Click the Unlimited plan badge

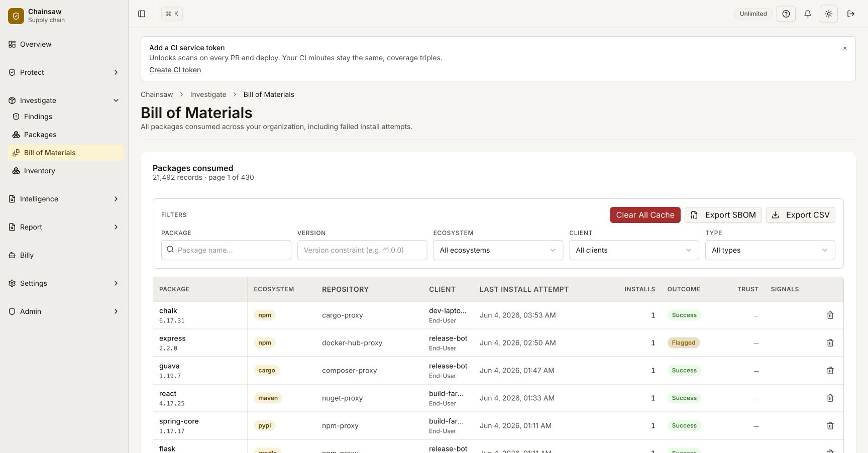[x=753, y=14]
